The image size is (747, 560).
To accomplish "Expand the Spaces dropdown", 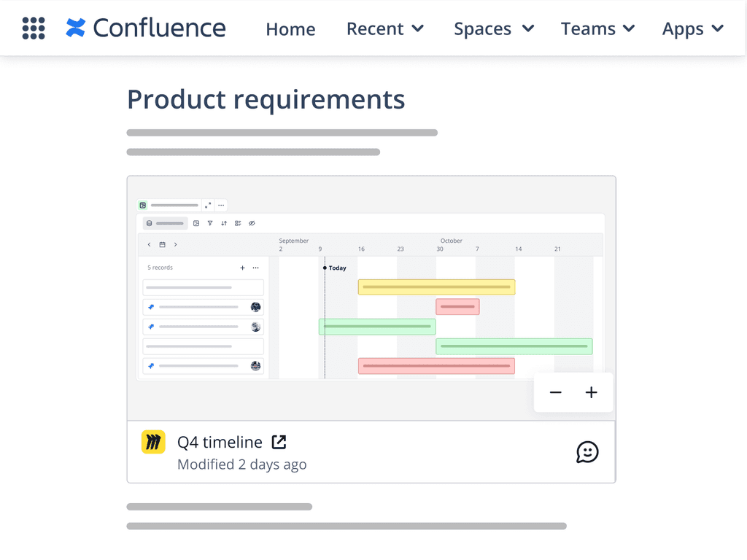I will point(494,28).
